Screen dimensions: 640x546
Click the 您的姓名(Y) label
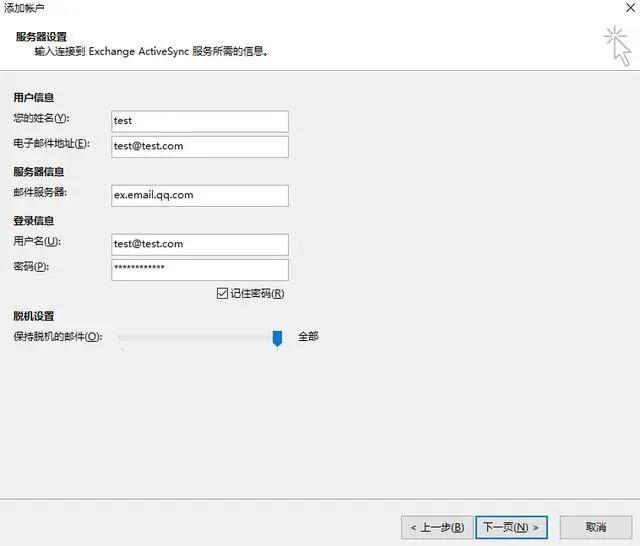tap(41, 118)
